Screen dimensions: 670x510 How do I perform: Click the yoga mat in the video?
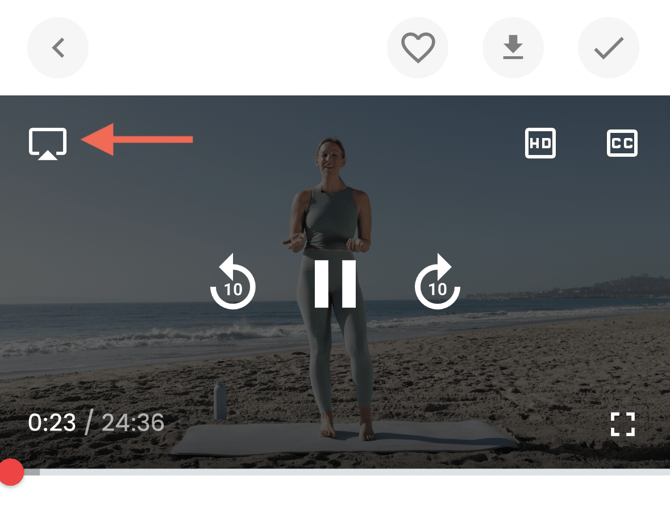point(344,438)
